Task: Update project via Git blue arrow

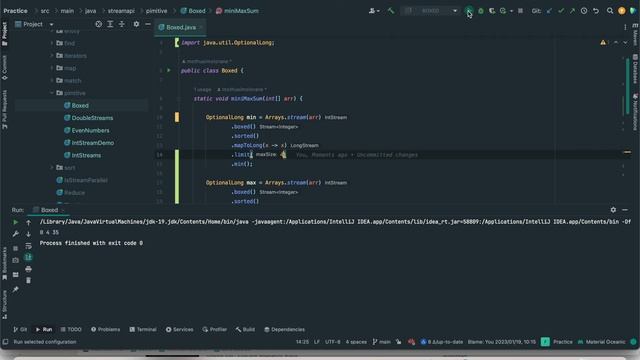Action: [549, 11]
